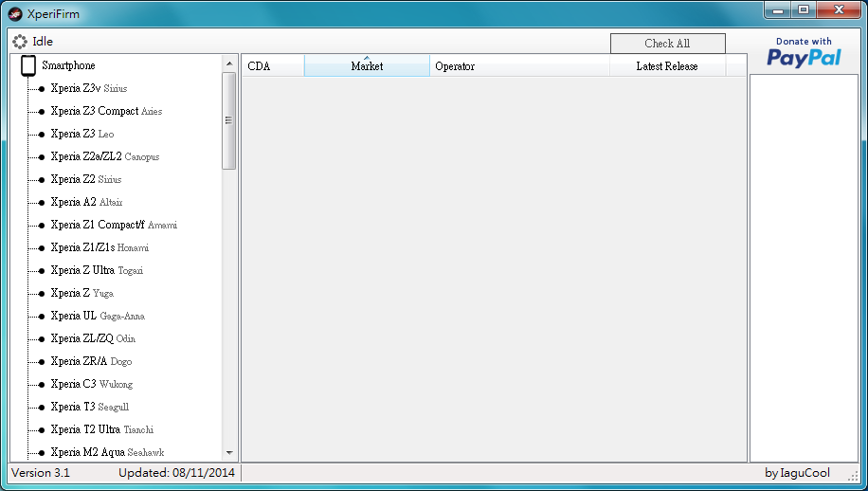
Task: Minimize the XperiFirm window
Action: tap(778, 10)
